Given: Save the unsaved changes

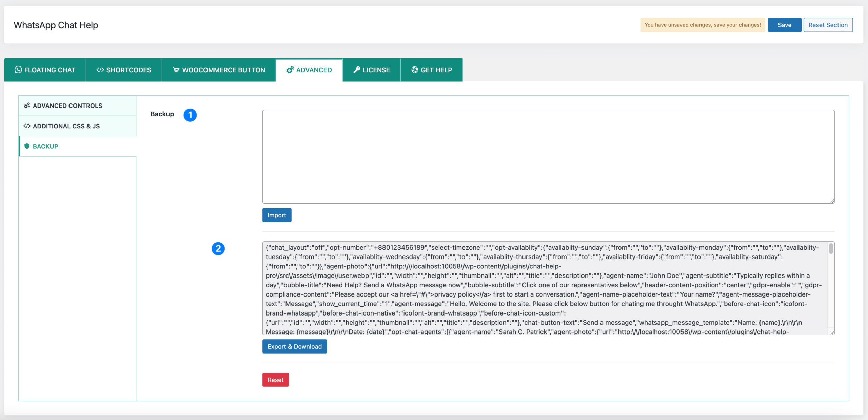Looking at the screenshot, I should [x=784, y=25].
